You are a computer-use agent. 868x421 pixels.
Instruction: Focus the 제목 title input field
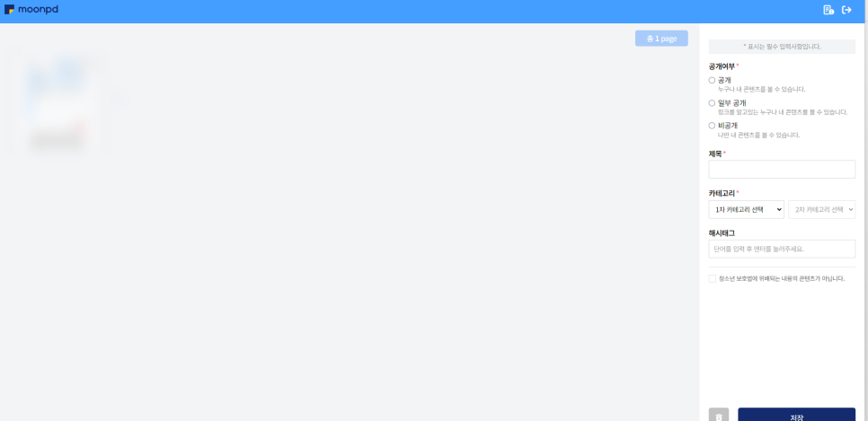click(782, 170)
